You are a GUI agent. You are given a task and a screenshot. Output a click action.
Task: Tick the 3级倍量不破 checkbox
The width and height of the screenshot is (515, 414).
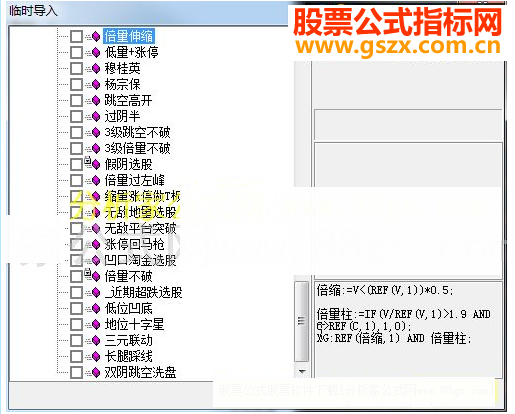pyautogui.click(x=76, y=148)
